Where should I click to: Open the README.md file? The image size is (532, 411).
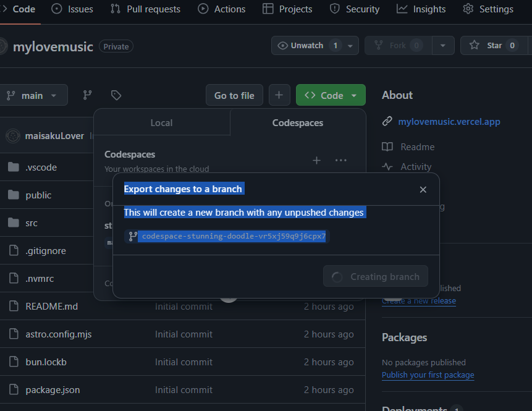pyautogui.click(x=51, y=307)
